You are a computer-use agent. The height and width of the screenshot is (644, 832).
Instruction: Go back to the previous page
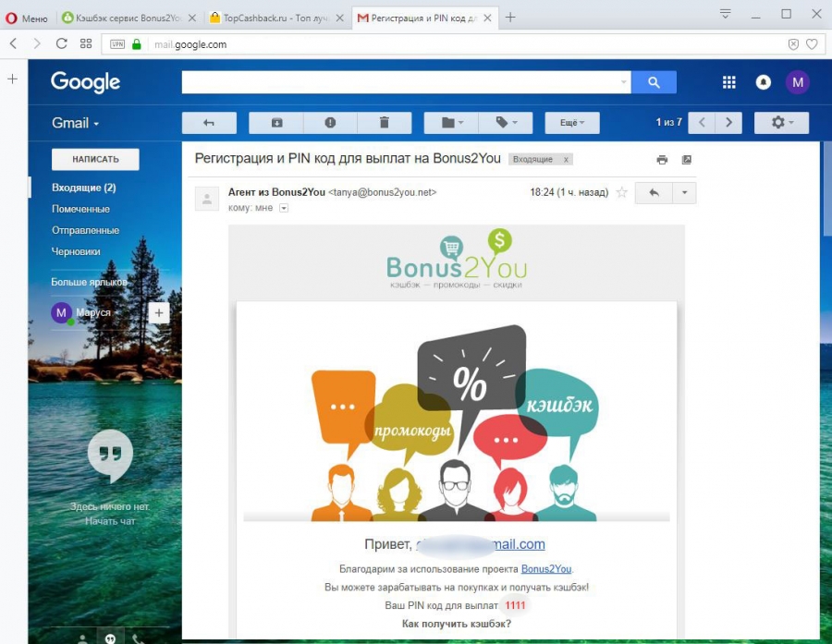click(14, 44)
